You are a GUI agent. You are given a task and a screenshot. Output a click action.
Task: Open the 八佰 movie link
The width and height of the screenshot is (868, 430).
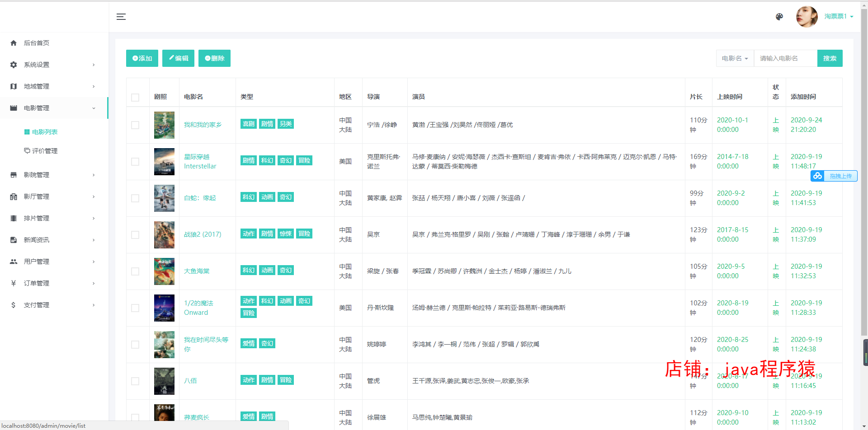(x=190, y=381)
